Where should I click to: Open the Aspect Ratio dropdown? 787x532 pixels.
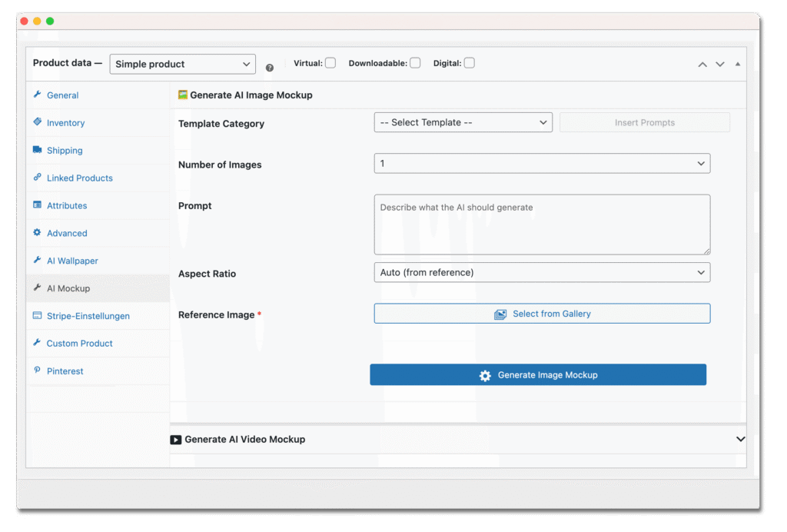coord(542,272)
